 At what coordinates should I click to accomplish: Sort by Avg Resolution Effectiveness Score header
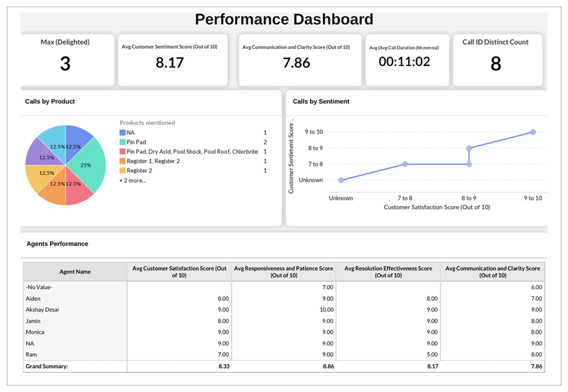(388, 272)
